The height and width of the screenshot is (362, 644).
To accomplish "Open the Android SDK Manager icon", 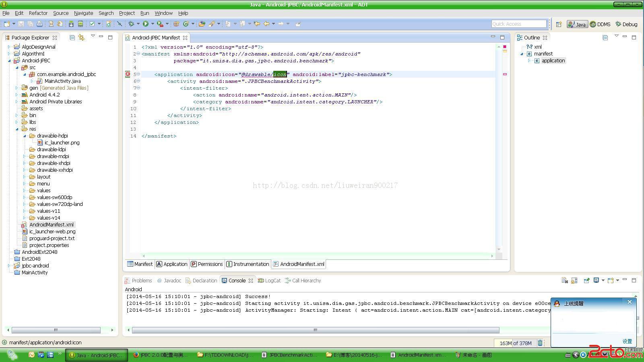I will click(x=71, y=24).
